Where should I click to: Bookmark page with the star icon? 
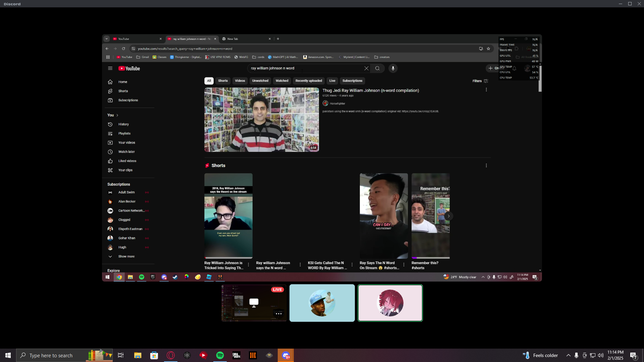(488, 49)
